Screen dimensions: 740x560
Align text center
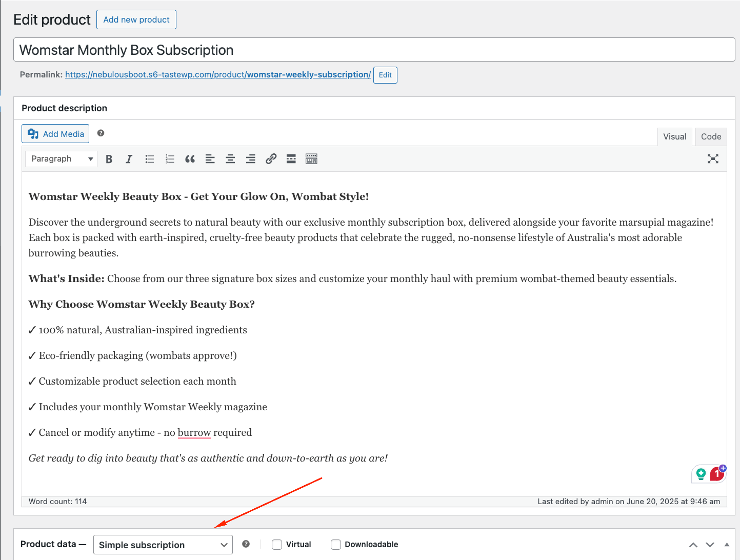230,159
